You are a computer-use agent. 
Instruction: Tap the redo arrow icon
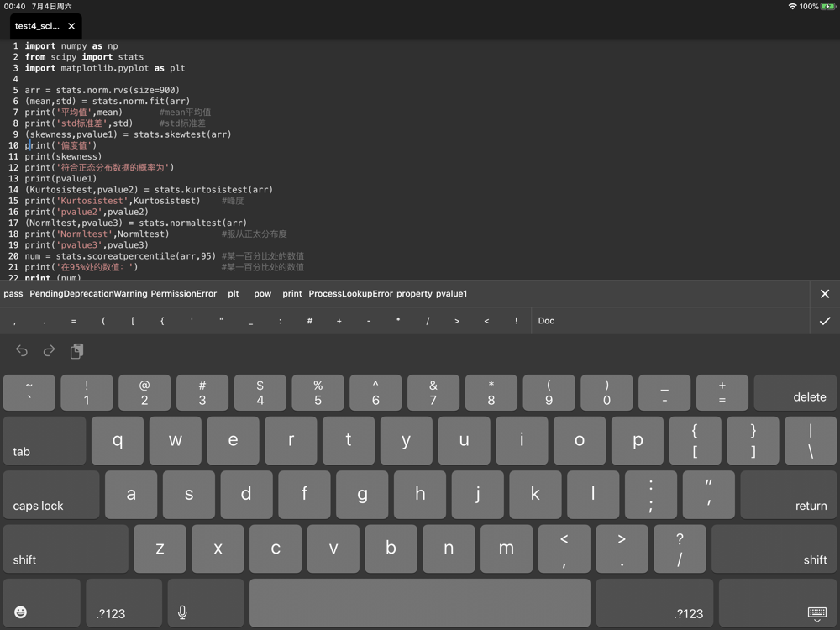click(x=49, y=351)
